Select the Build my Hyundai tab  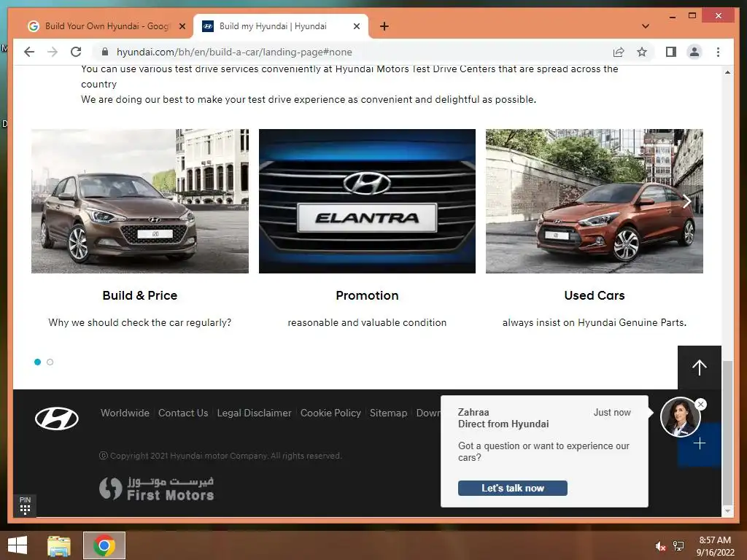(x=281, y=26)
